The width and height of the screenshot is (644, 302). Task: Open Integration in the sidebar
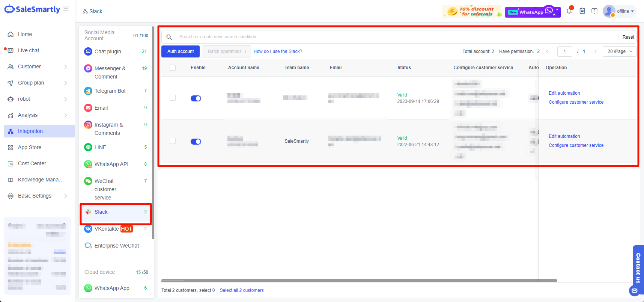click(39, 131)
